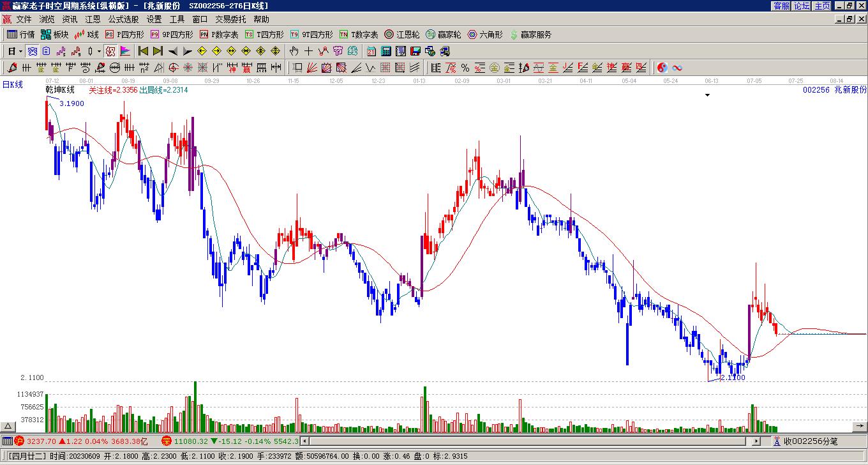Select the red grid drawing tool
The image size is (868, 465).
385,68
